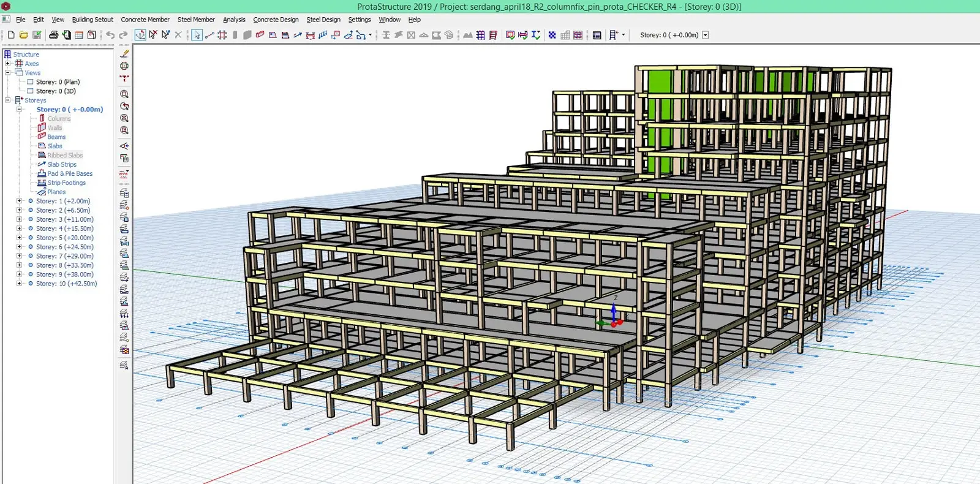
Task: Select Storey: 0 (Plan) view
Action: (58, 82)
